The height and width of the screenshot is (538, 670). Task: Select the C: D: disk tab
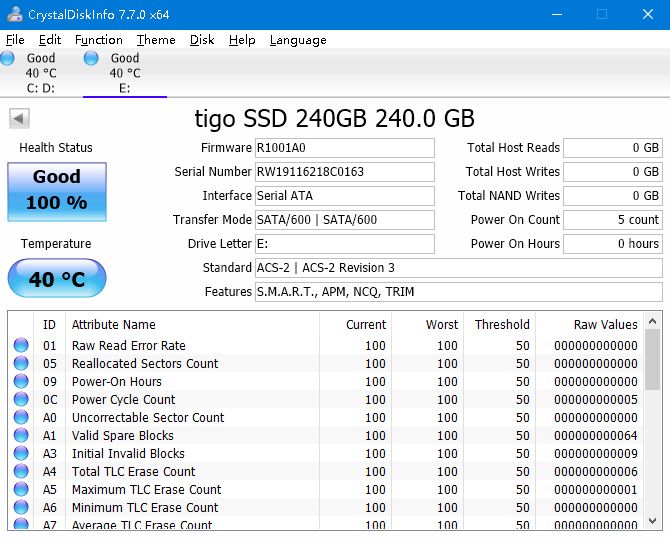[x=41, y=73]
